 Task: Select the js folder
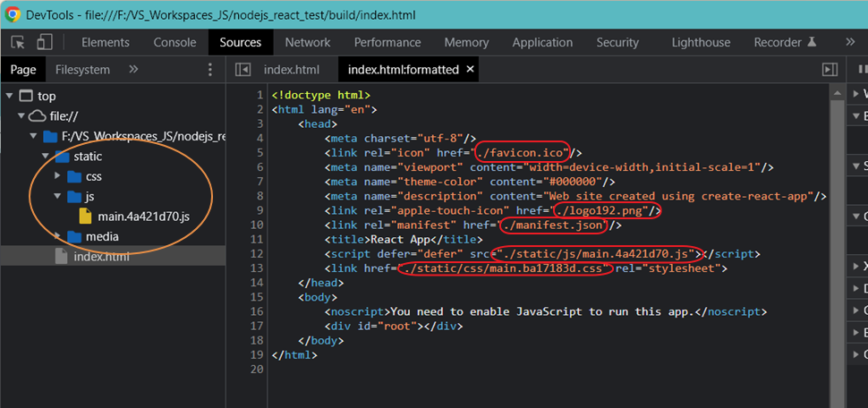(x=90, y=197)
